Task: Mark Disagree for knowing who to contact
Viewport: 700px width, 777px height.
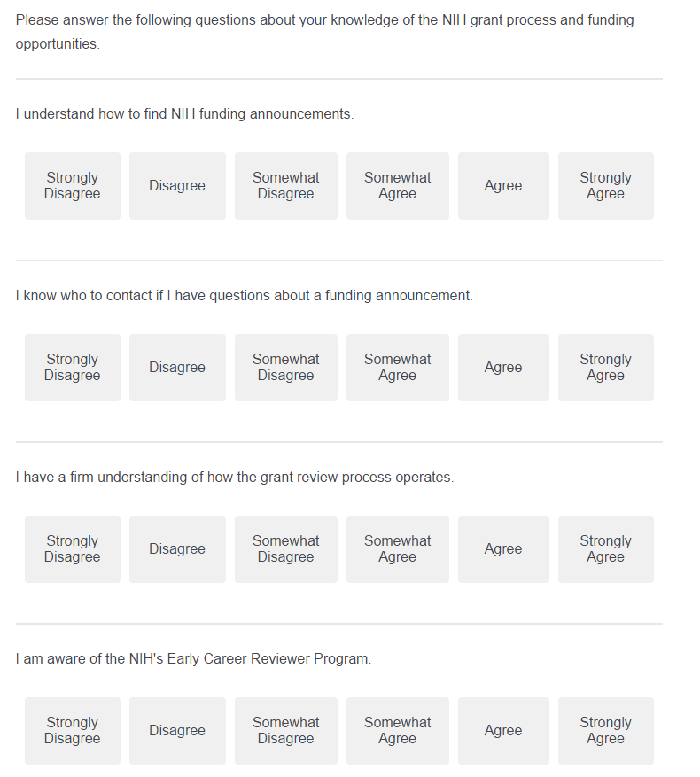Action: [x=177, y=368]
